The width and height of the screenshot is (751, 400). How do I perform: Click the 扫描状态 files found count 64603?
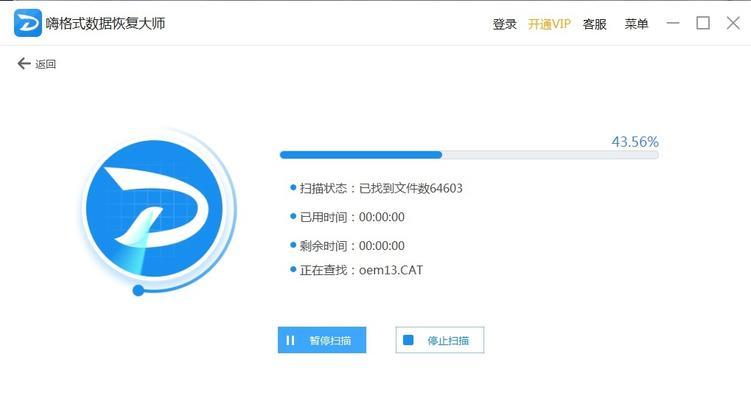pyautogui.click(x=446, y=188)
